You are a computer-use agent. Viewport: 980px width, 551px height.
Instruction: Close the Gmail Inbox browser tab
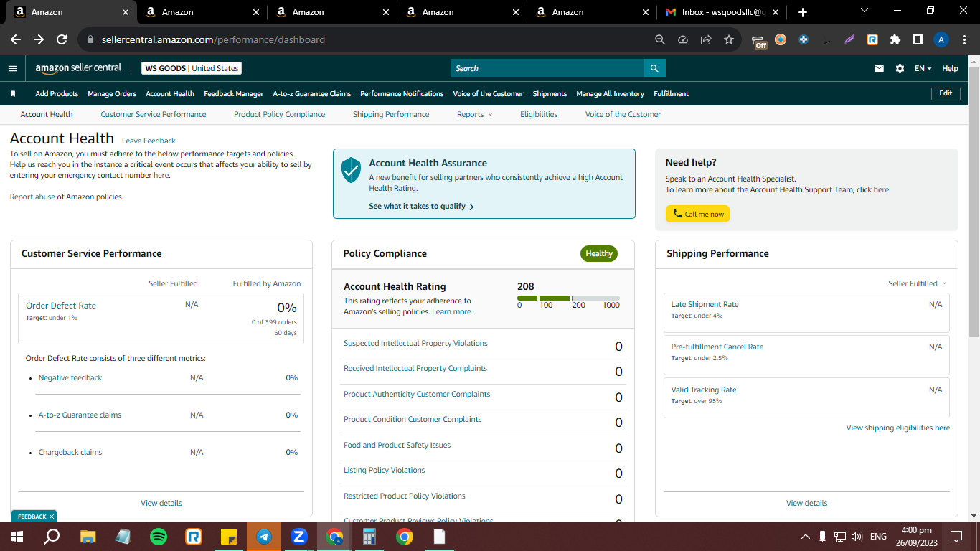(x=777, y=12)
